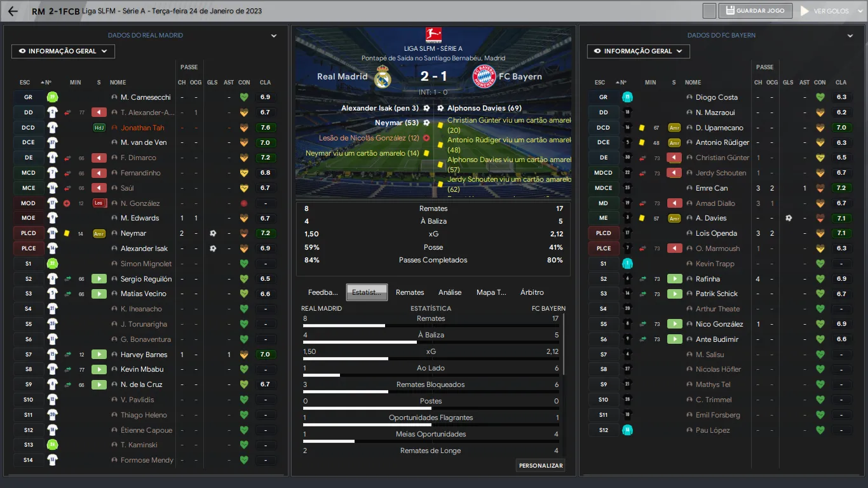Viewport: 868px width, 488px height.
Task: Click Sergio Reguilón green substitution icon
Action: point(98,279)
